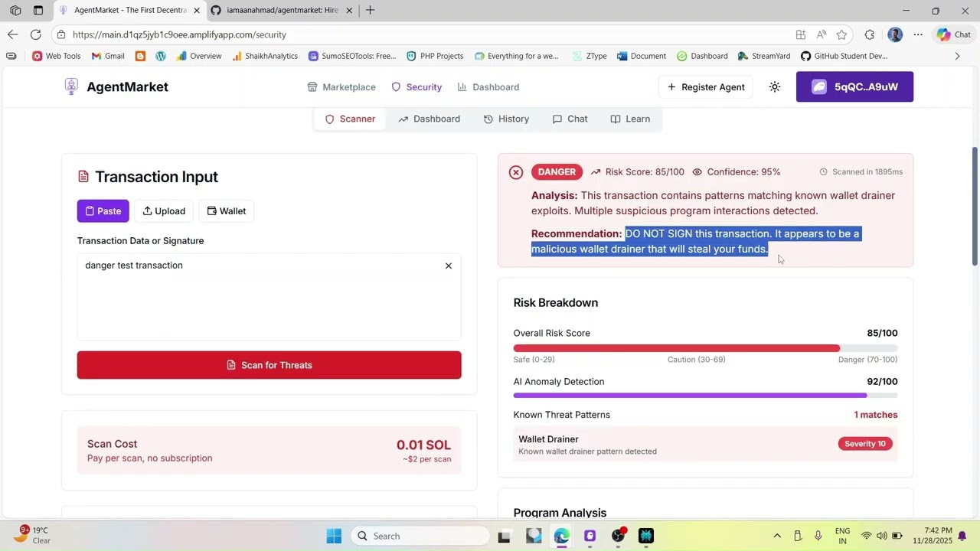
Task: Click the red DANGER error circle icon
Action: coord(516,172)
